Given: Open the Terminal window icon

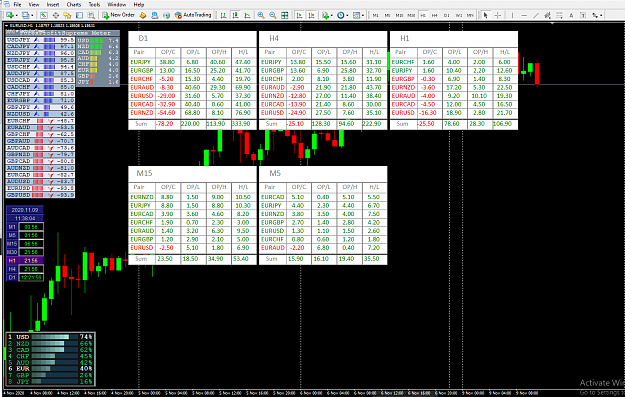Looking at the screenshot, I should click(x=80, y=15).
